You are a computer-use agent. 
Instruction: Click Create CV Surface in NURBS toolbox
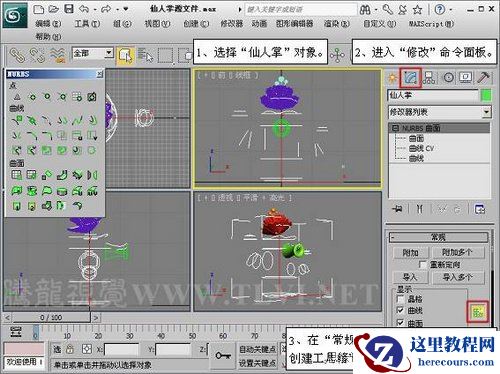pyautogui.click(x=17, y=175)
